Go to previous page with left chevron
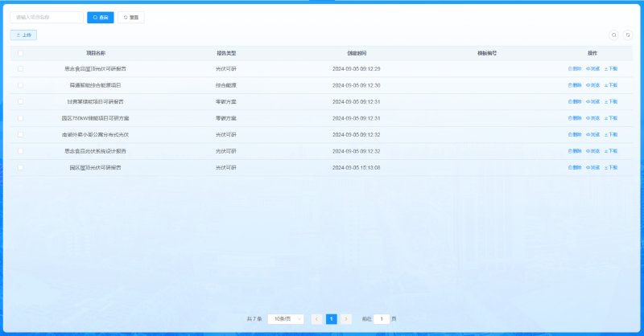Screen dimensions: 644x336 [317, 319]
